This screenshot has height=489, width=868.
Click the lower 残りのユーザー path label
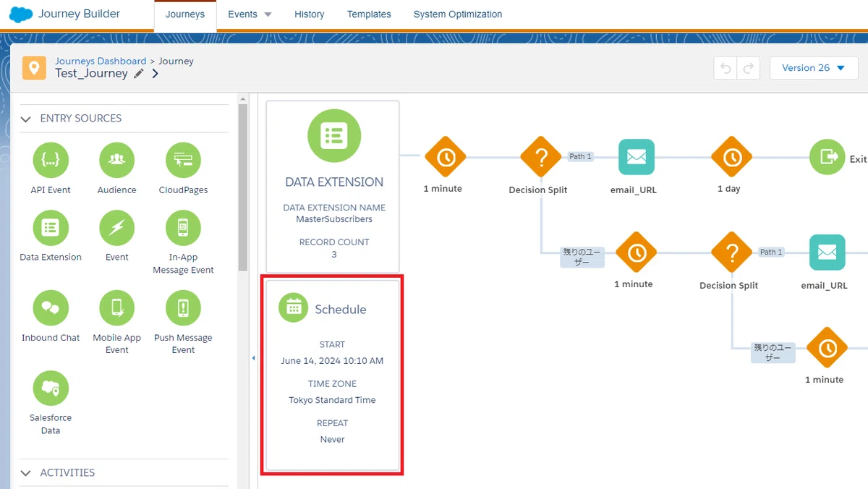[x=773, y=352]
